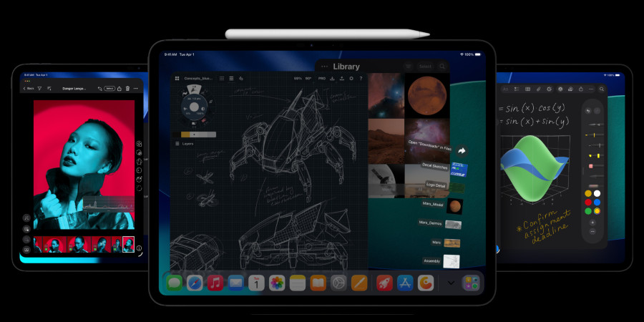Expand the dock chevron down arrow
This screenshot has height=322, width=644.
pyautogui.click(x=451, y=283)
